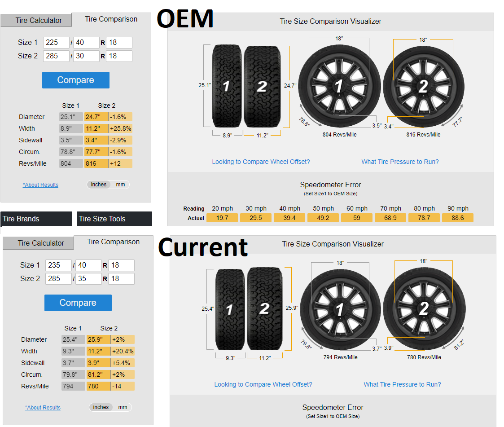The image size is (504, 427).
Task: Select the Tire Comparison tab in the lower panel
Action: pyautogui.click(x=114, y=242)
